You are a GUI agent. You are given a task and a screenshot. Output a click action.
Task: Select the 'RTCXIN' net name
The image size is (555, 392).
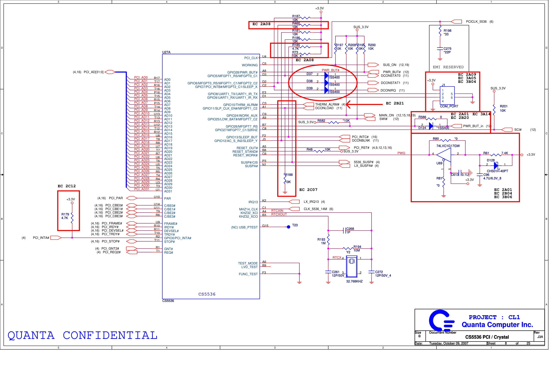[x=277, y=211]
